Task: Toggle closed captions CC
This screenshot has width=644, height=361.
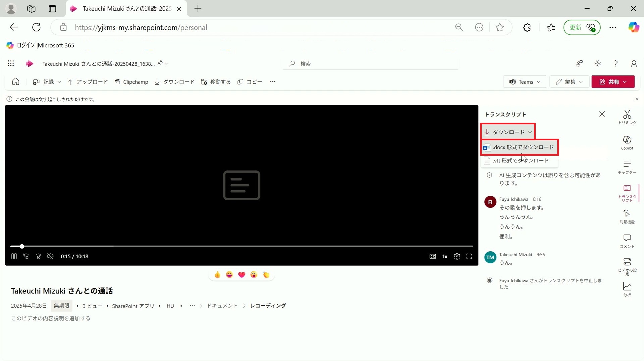Action: [433, 256]
